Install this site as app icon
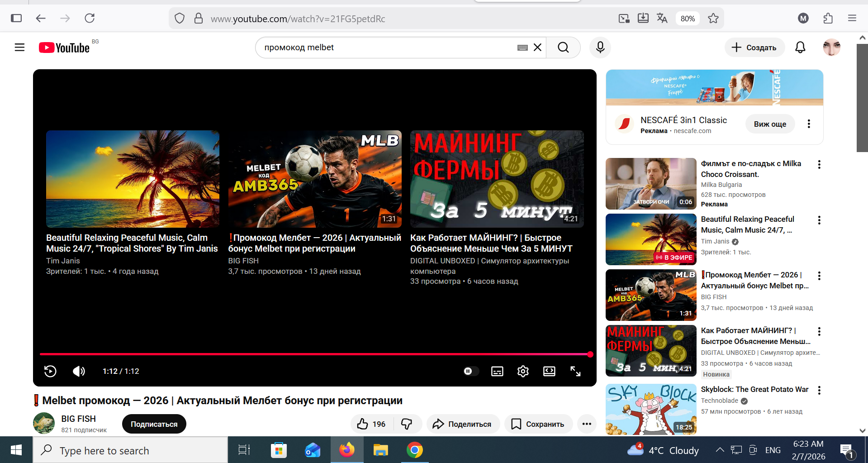 (x=643, y=18)
